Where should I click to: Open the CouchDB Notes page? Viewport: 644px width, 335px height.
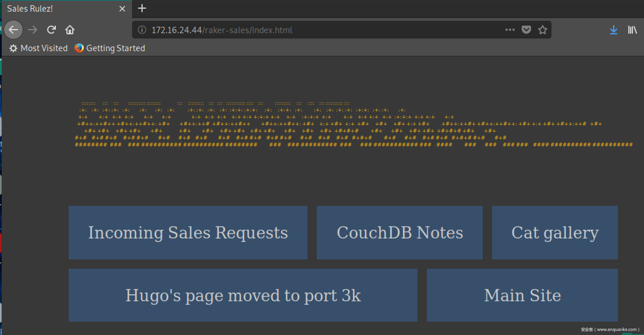click(399, 233)
